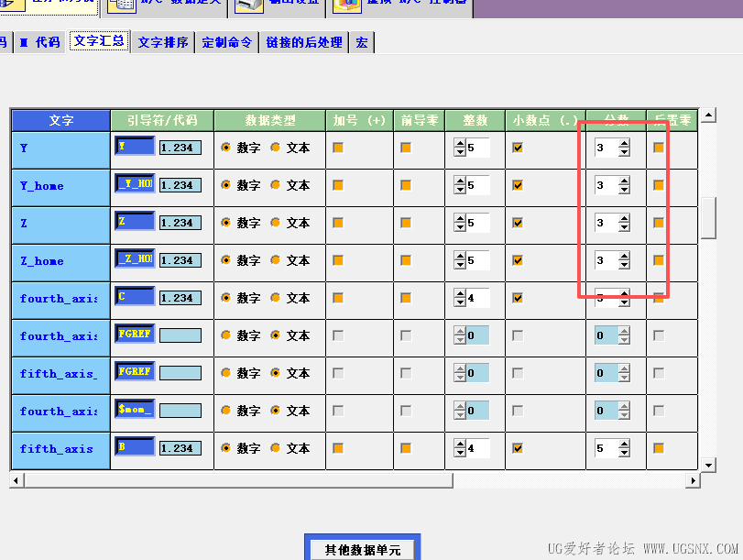The height and width of the screenshot is (560, 743).
Task: Click the 1.234 format field for Y
Action: [180, 148]
